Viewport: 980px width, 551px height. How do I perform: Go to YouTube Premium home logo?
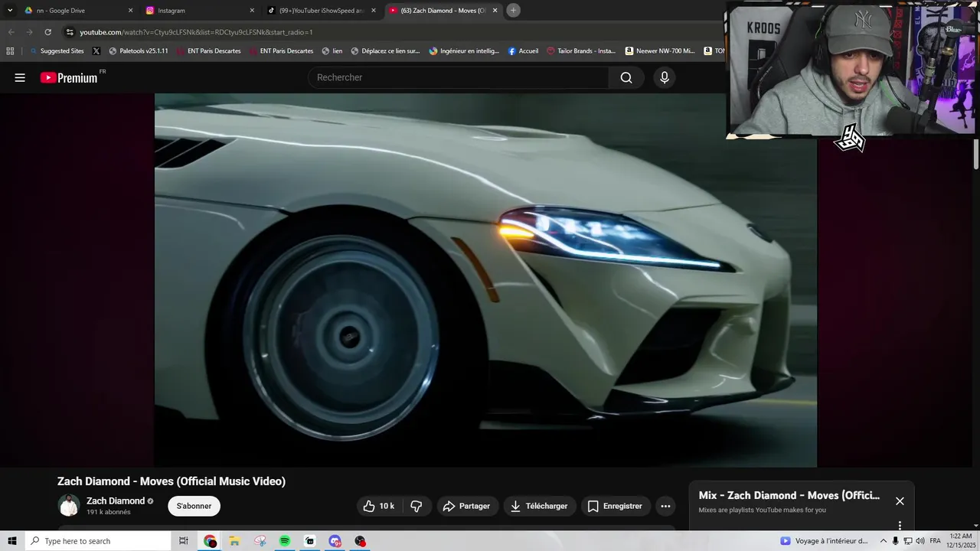click(x=69, y=77)
